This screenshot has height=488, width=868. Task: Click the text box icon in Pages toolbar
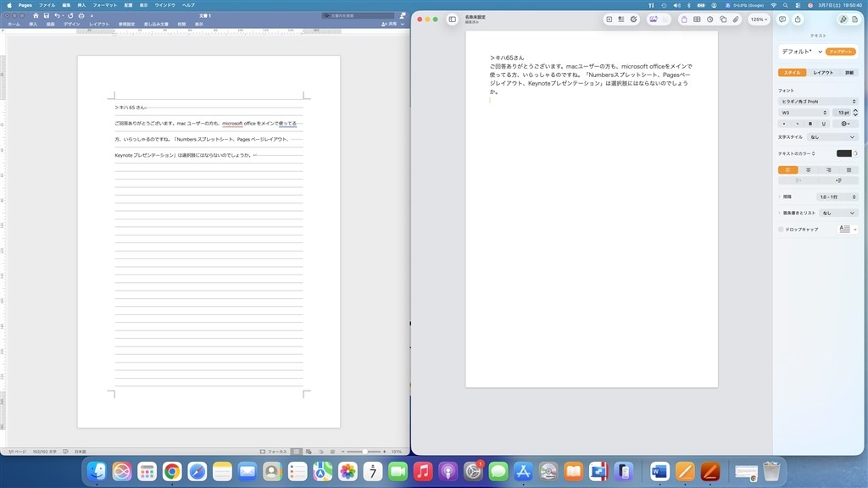click(684, 19)
